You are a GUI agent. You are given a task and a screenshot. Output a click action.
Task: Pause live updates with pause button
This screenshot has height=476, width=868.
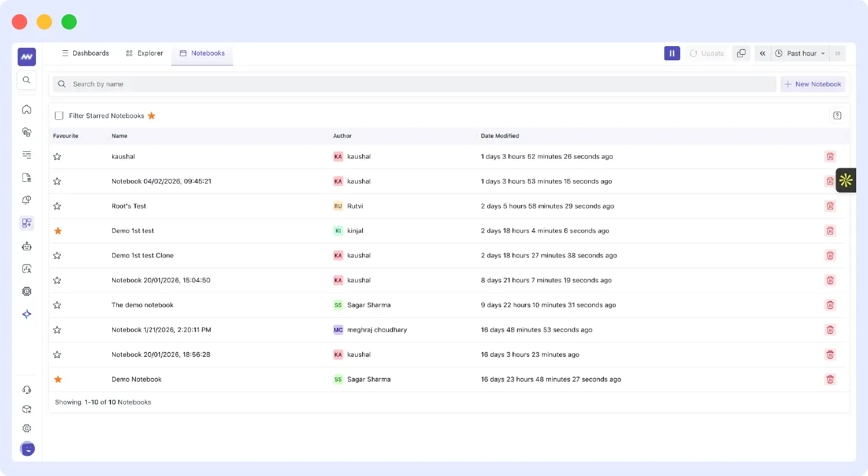click(x=672, y=53)
